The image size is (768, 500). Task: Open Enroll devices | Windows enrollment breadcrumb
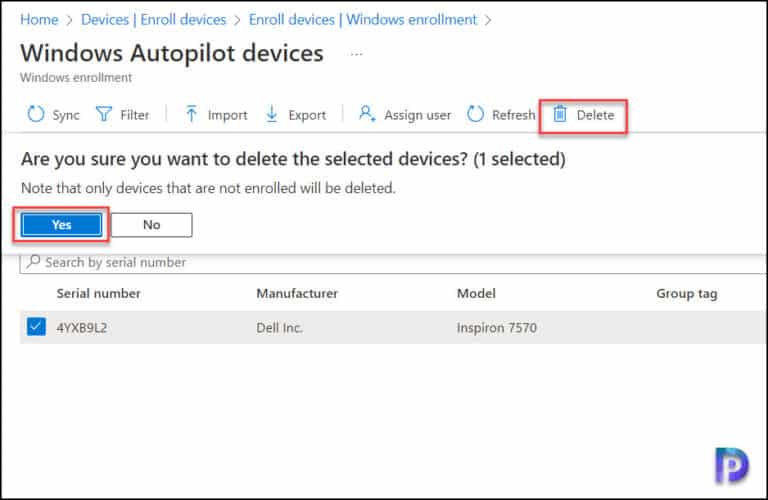[x=362, y=20]
